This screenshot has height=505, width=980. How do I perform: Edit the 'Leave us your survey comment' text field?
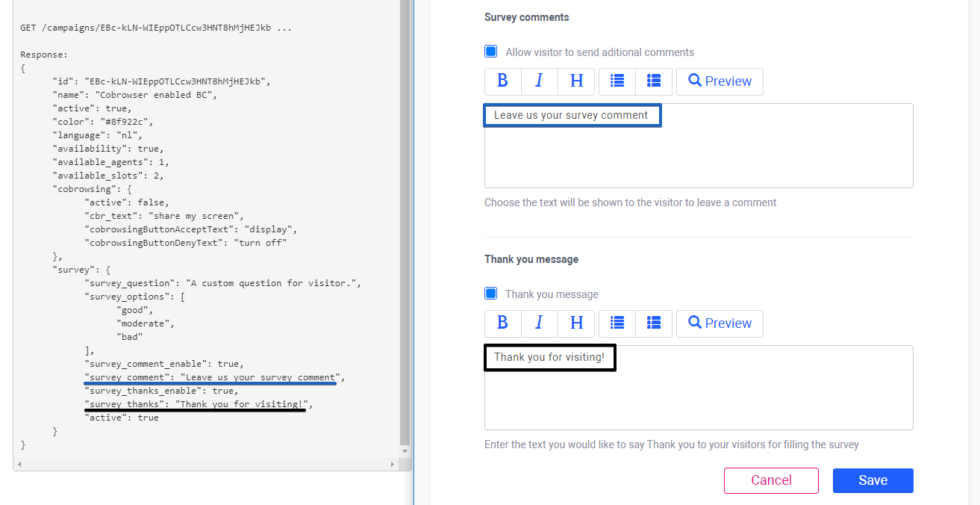click(x=572, y=114)
